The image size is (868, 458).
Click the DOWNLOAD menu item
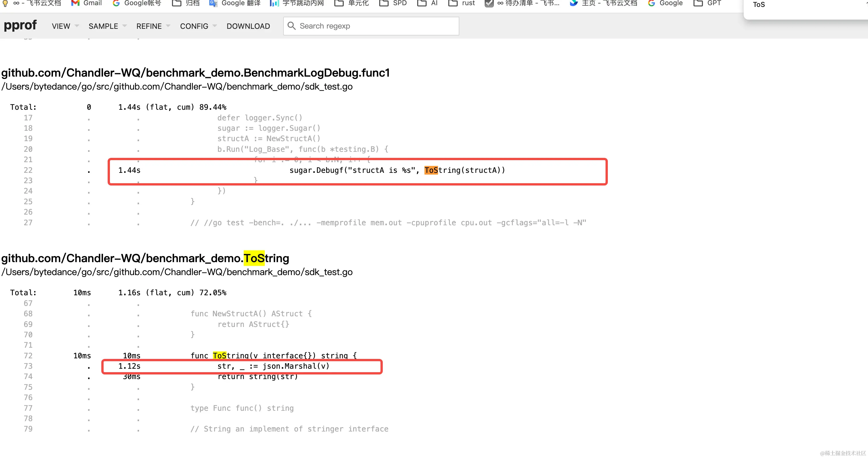click(x=248, y=26)
